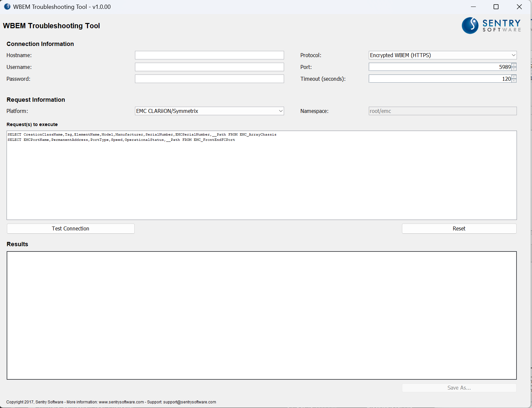This screenshot has width=532, height=408.
Task: Decrease Timeout seconds with down arrow
Action: pyautogui.click(x=514, y=81)
